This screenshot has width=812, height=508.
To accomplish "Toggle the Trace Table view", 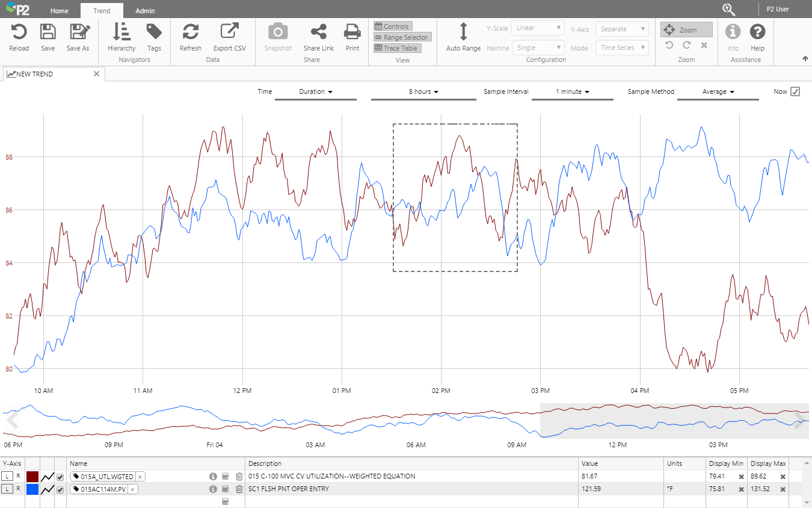I will [397, 48].
